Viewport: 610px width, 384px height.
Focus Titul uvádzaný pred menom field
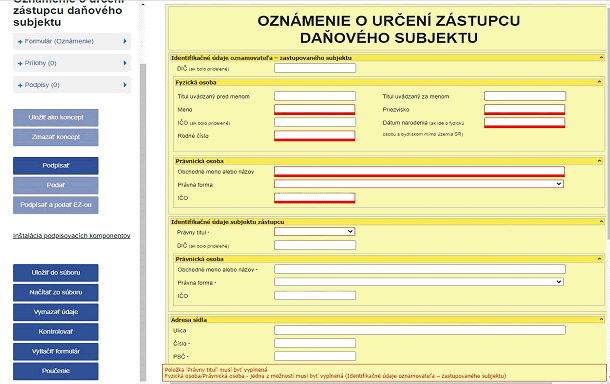315,96
